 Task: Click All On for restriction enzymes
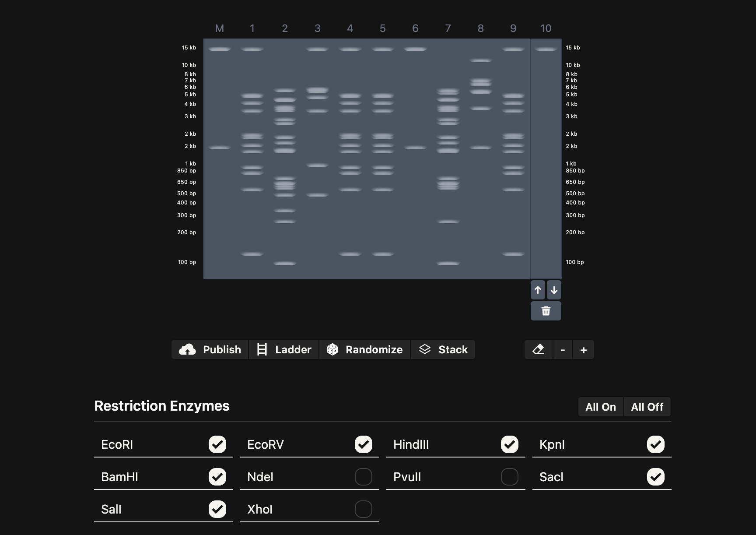coord(600,407)
